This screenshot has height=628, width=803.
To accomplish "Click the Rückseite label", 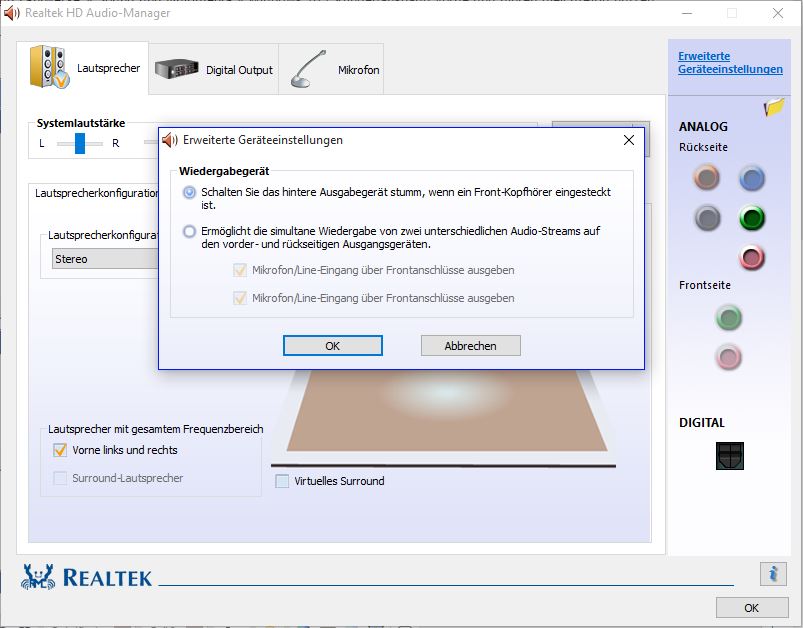I will tap(703, 147).
